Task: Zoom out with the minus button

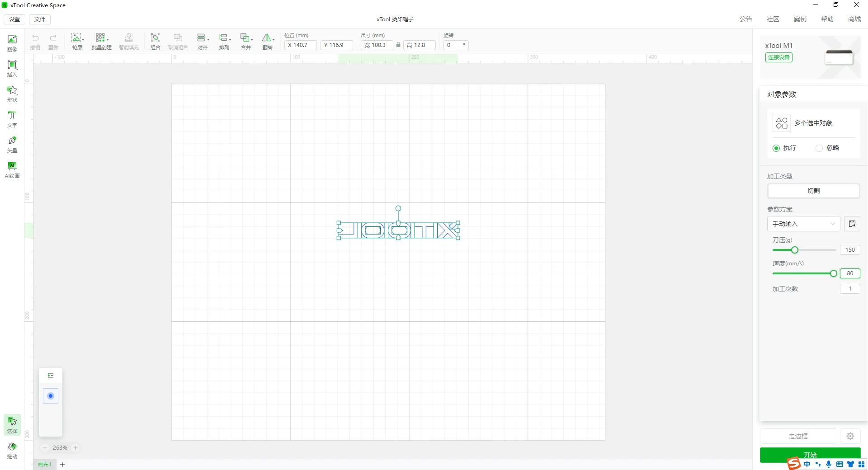Action: point(45,448)
